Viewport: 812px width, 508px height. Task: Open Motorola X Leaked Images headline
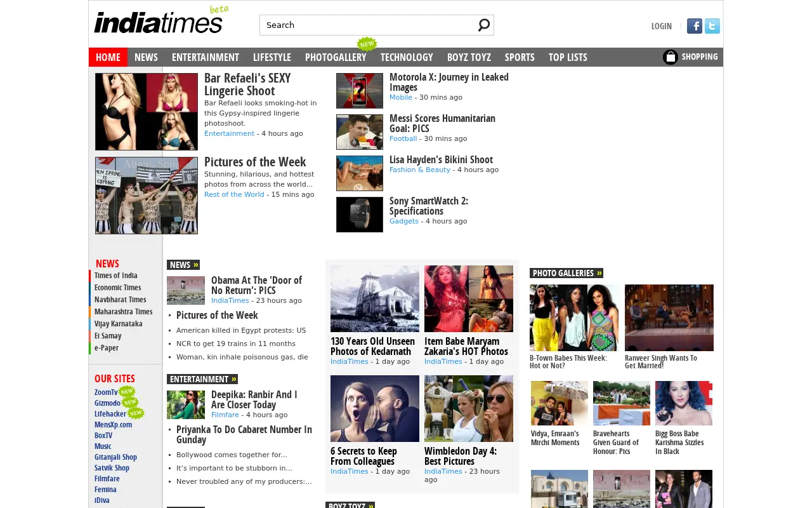449,82
